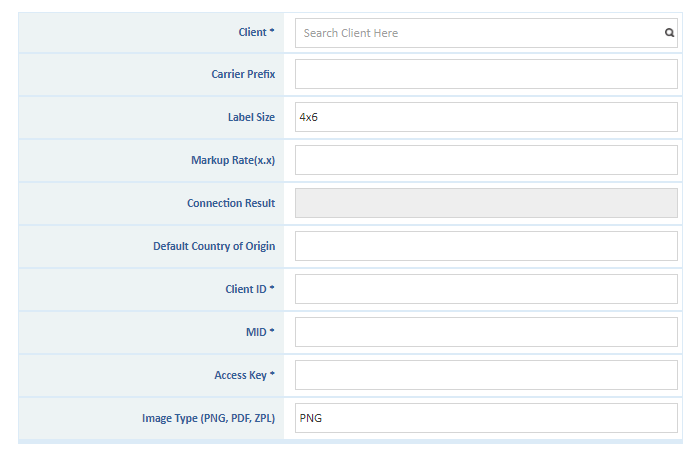Select the MID input box
Image resolution: width=692 pixels, height=469 pixels.
[x=486, y=332]
